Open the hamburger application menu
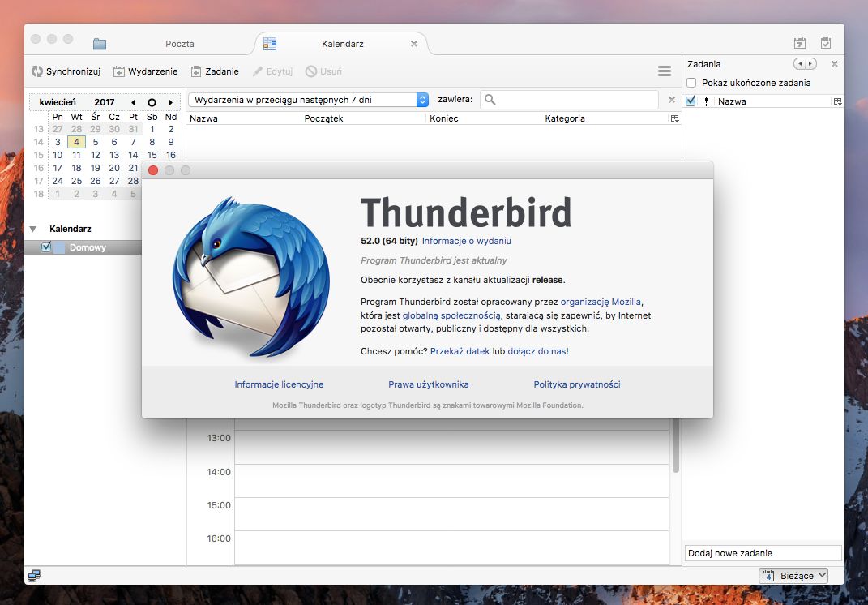 pos(665,71)
